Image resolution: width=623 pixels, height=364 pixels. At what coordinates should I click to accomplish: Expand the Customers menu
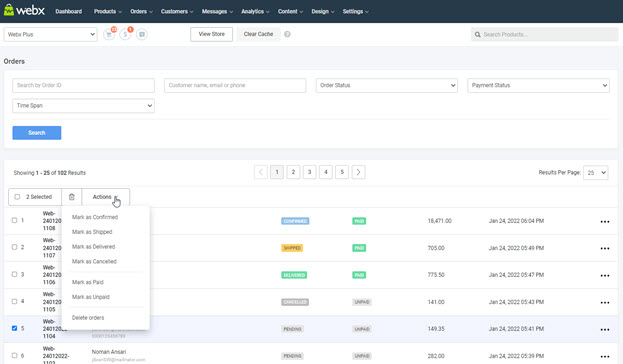(x=177, y=12)
